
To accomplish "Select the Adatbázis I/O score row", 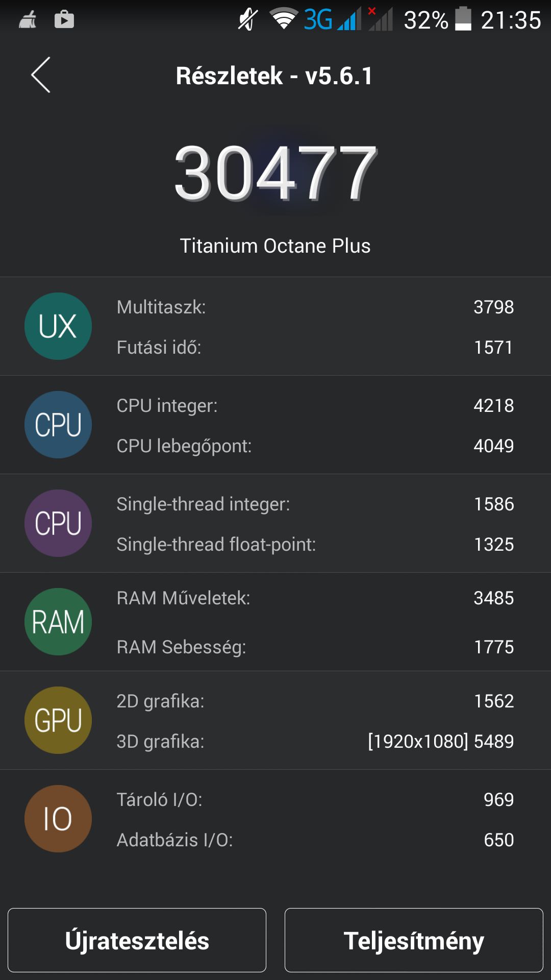I will point(315,840).
